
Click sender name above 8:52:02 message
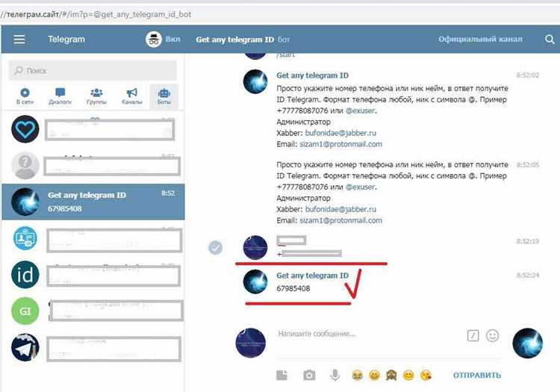[312, 75]
